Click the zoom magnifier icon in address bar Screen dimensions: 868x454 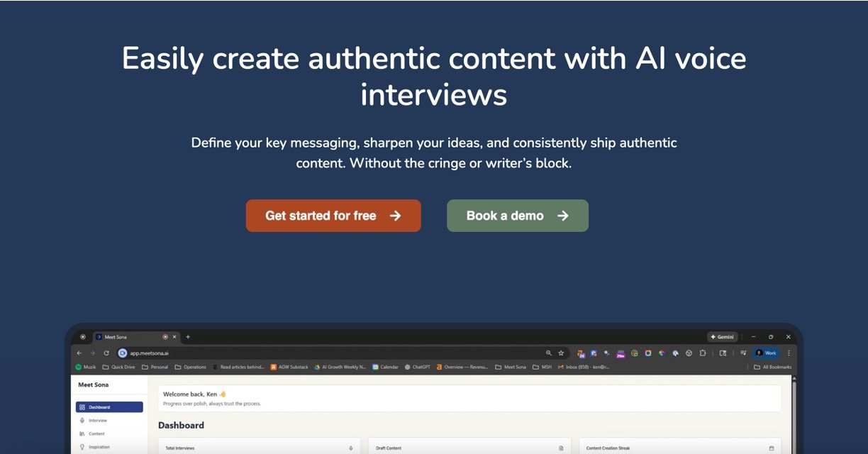coord(548,353)
